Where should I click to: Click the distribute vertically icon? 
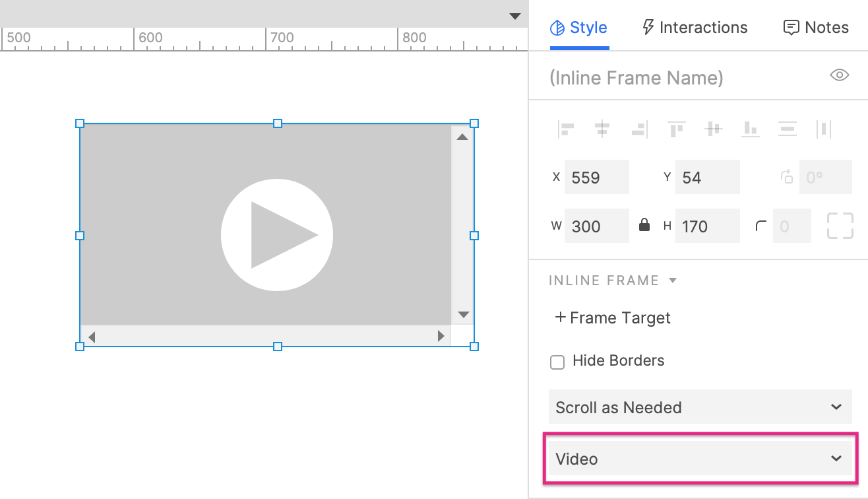tap(787, 129)
